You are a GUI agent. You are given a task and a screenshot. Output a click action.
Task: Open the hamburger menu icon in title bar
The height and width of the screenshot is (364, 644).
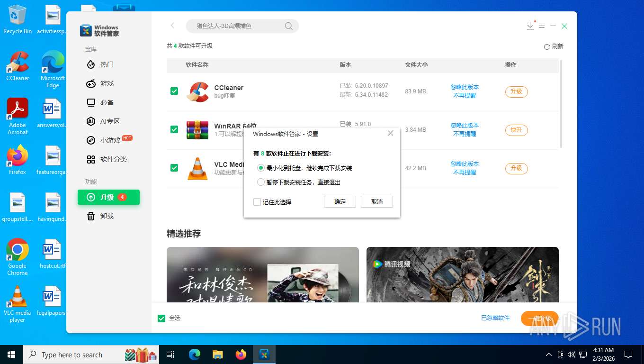pos(542,26)
